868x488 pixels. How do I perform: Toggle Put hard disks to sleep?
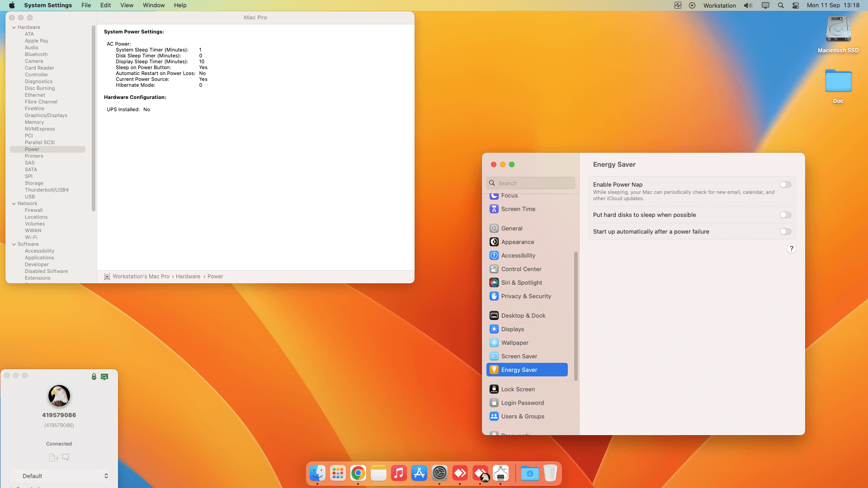pyautogui.click(x=785, y=215)
